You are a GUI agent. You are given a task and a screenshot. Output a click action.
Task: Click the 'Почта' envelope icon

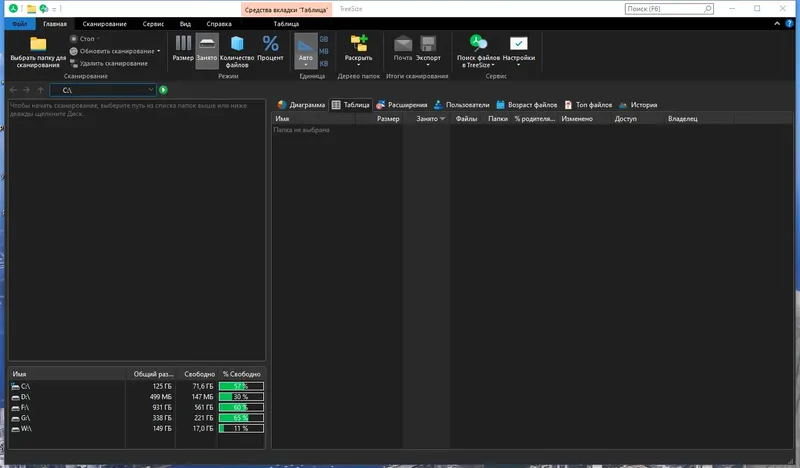click(403, 44)
